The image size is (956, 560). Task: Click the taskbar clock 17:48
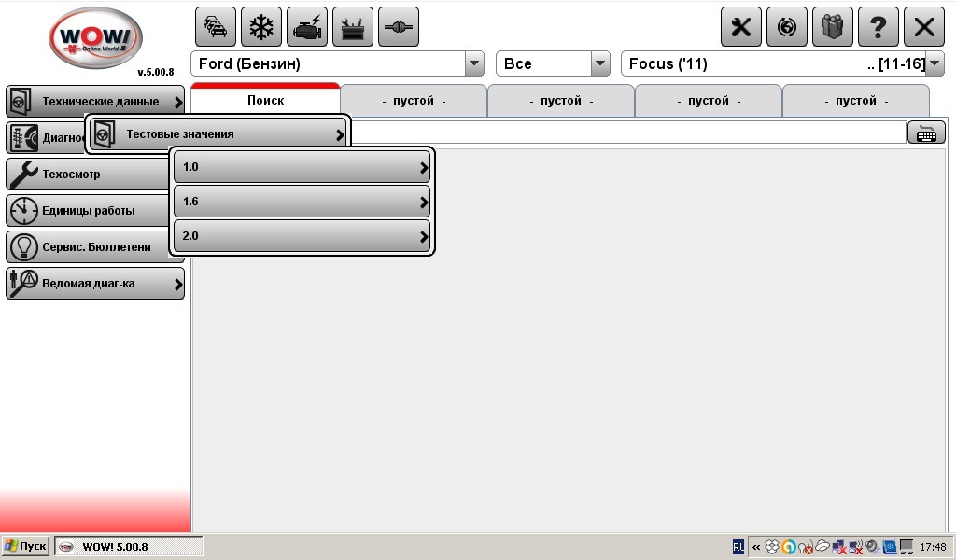click(x=933, y=547)
